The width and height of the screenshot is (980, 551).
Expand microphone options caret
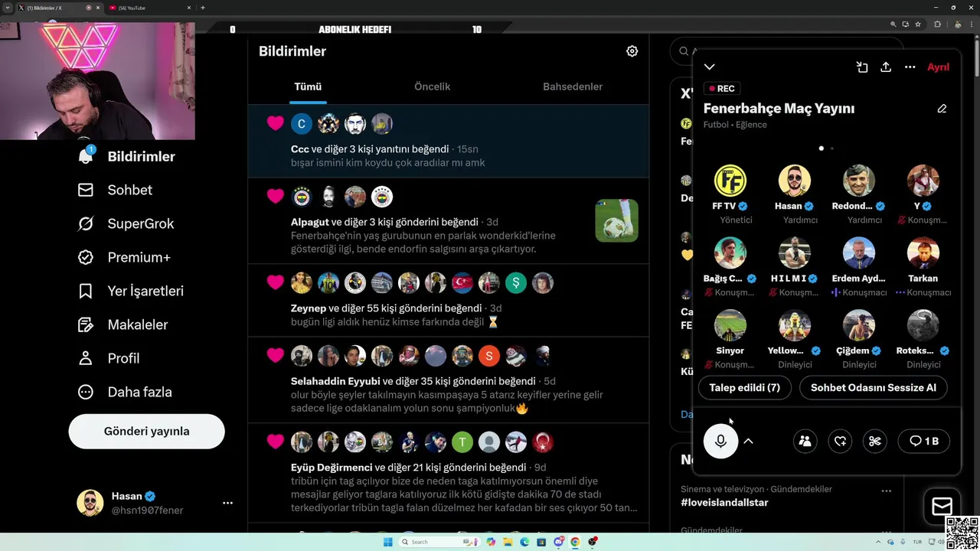pyautogui.click(x=749, y=441)
